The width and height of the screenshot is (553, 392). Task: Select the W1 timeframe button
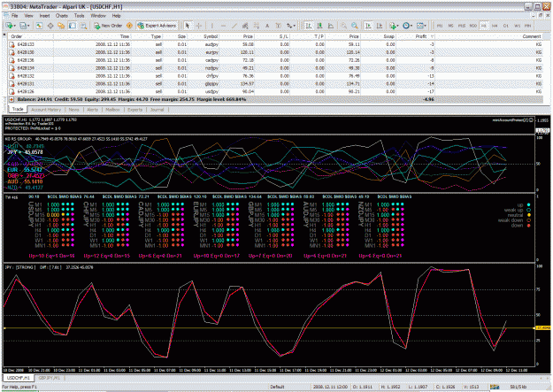click(x=517, y=26)
